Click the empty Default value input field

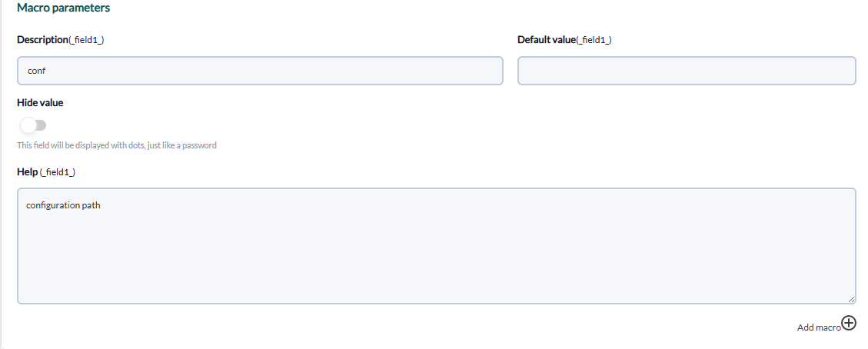click(x=687, y=71)
